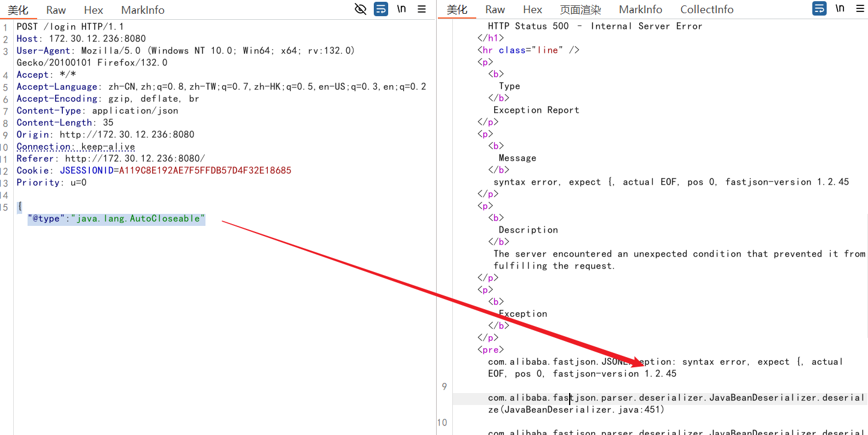The width and height of the screenshot is (868, 435).
Task: Toggle the \n line-break display in request pane
Action: pos(401,9)
